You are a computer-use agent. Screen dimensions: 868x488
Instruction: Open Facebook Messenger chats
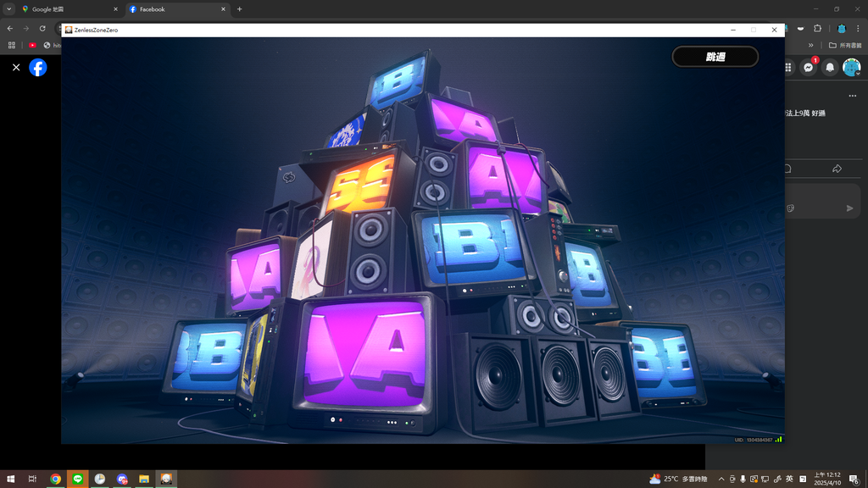pyautogui.click(x=809, y=68)
